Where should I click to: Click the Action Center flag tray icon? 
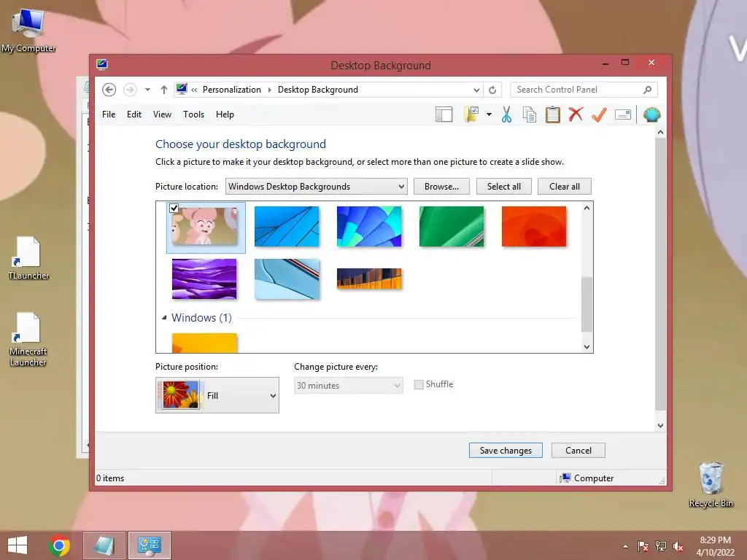[x=643, y=546]
